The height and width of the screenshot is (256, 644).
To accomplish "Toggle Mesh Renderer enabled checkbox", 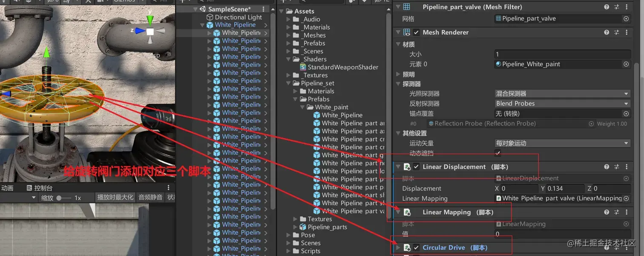I will tap(417, 32).
